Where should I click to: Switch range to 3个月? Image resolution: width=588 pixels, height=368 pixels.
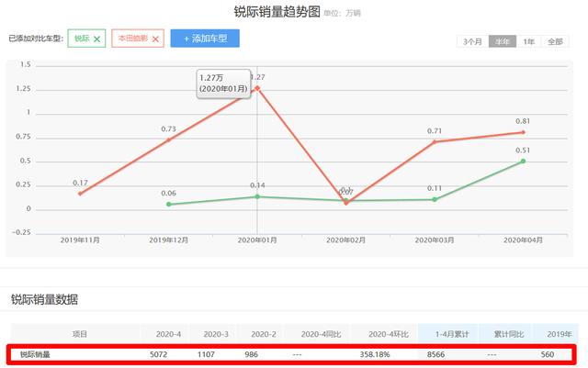tap(472, 41)
